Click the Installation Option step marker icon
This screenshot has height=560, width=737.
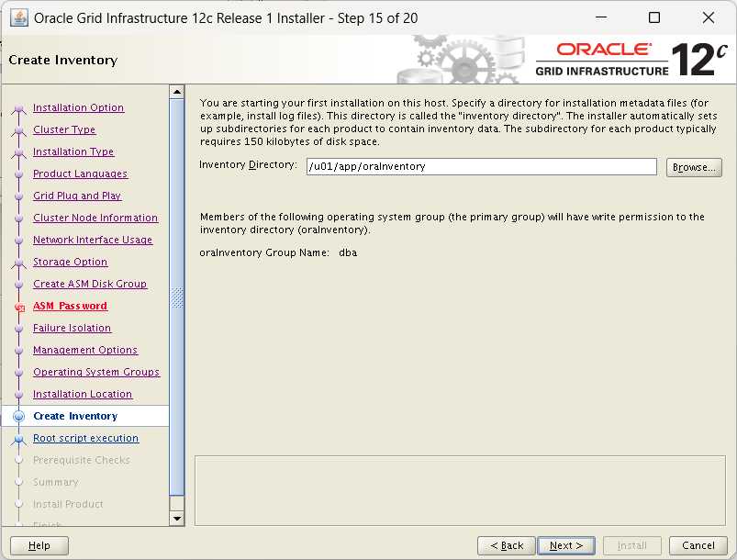click(18, 109)
